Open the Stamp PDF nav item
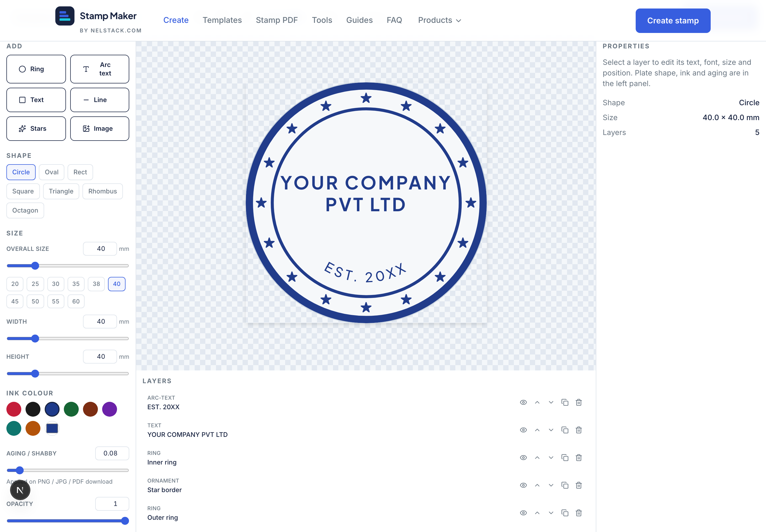The height and width of the screenshot is (532, 766). [277, 20]
